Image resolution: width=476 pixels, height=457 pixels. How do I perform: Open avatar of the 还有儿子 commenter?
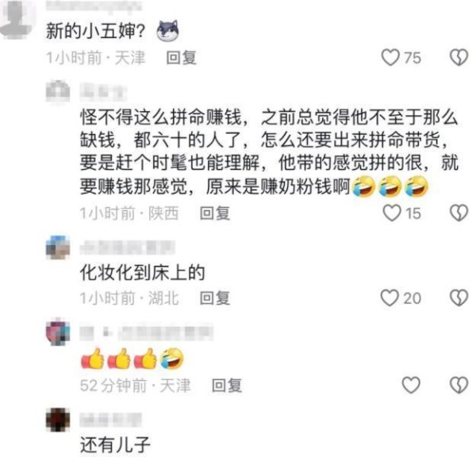(x=58, y=420)
